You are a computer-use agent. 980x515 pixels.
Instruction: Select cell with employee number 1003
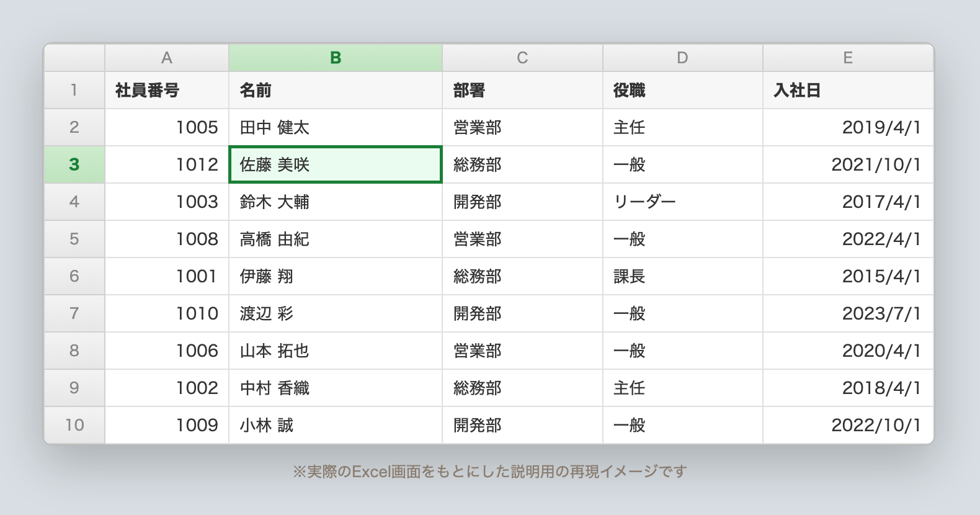point(167,202)
